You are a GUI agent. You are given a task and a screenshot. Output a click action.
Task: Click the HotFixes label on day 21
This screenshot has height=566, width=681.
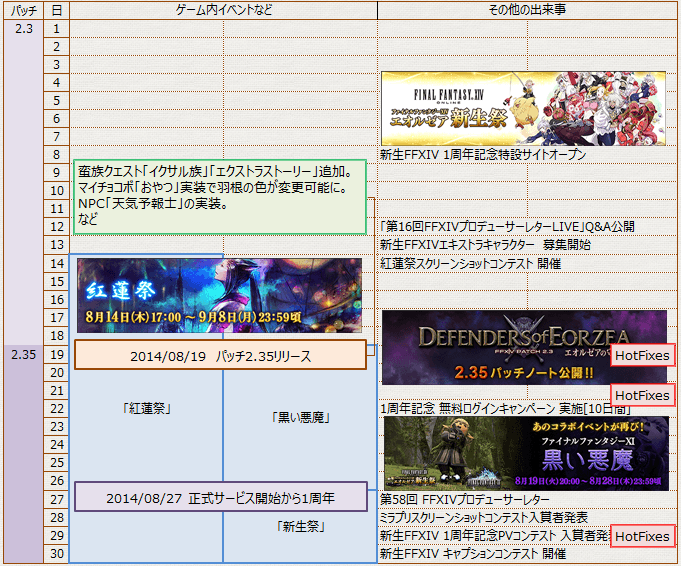[x=642, y=395]
